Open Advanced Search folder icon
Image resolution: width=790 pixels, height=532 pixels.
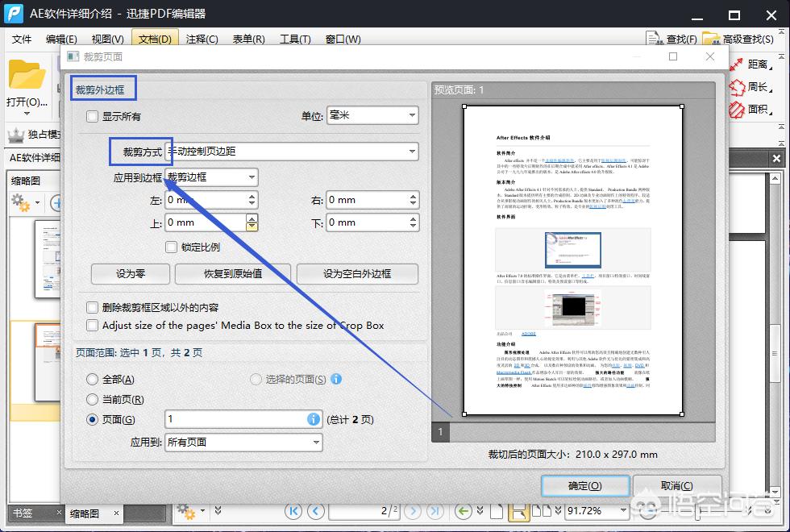[x=710, y=39]
